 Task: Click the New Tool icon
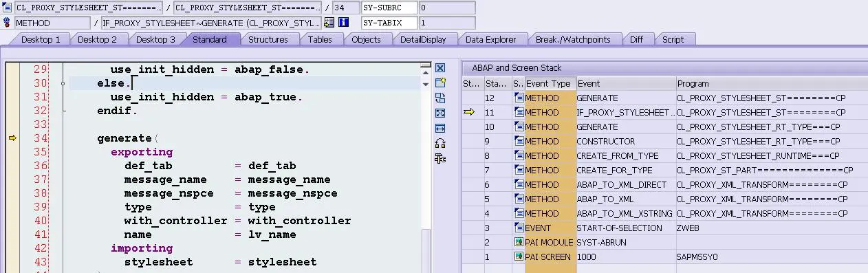click(x=440, y=83)
